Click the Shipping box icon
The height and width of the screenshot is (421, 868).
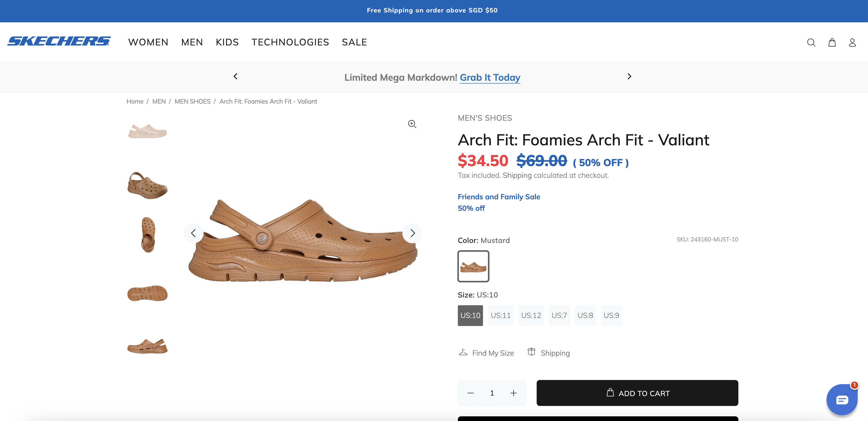point(531,352)
